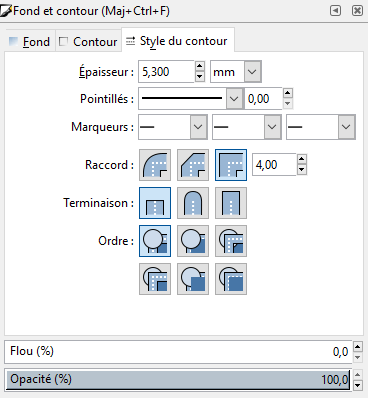The height and width of the screenshot is (398, 368).
Task: Select the round join Raccord icon
Action: [155, 165]
